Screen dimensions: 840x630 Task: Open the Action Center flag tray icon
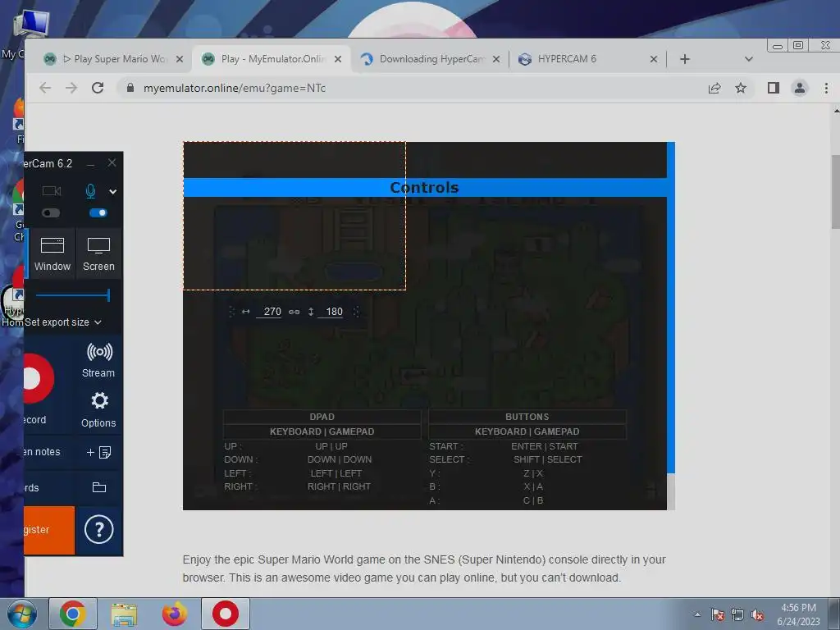717,615
